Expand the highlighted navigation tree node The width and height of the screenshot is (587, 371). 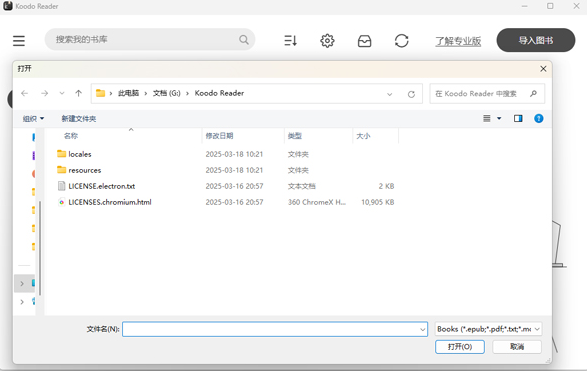[22, 284]
